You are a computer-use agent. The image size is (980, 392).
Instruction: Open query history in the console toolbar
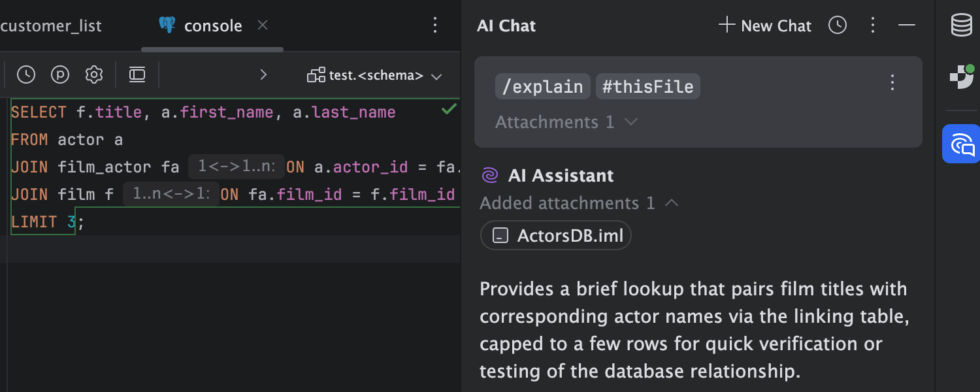click(x=26, y=74)
